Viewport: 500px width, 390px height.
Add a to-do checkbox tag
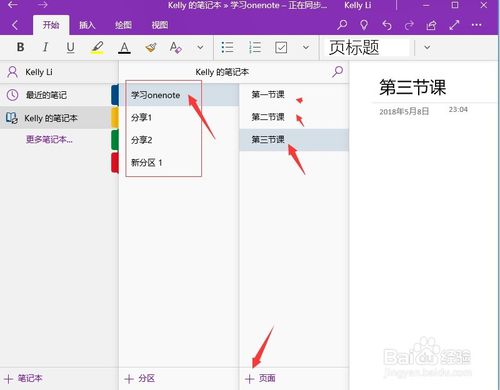281,47
